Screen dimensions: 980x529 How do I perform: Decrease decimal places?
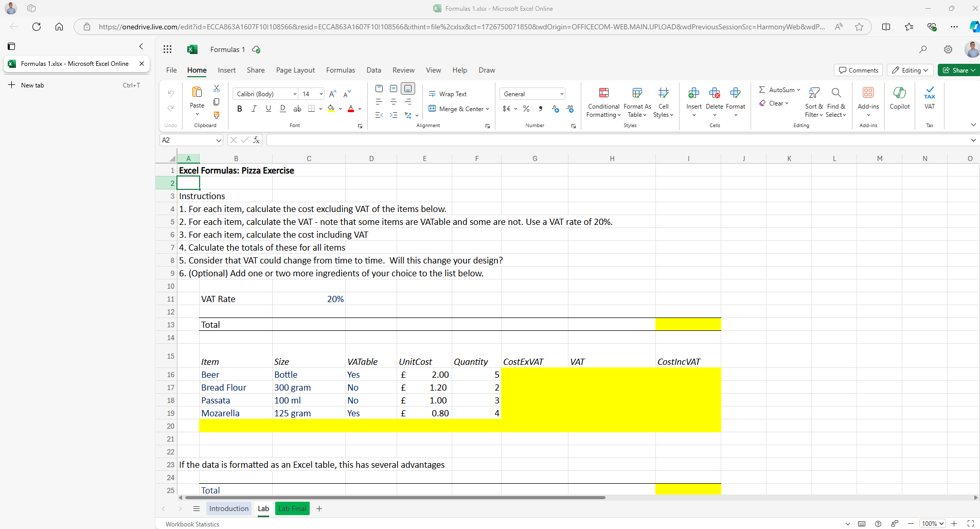(x=570, y=109)
